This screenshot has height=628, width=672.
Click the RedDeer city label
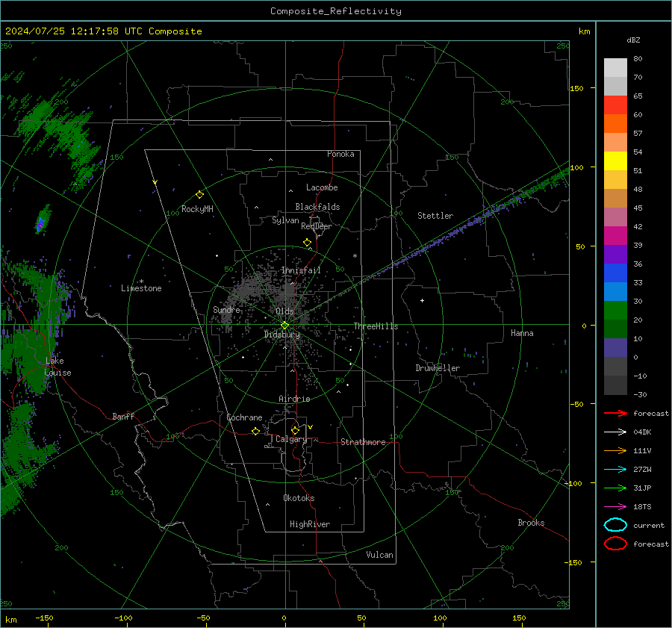[317, 226]
